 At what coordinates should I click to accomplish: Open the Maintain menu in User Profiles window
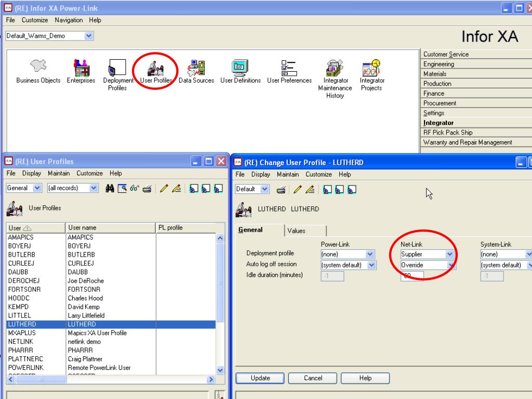pyautogui.click(x=61, y=173)
